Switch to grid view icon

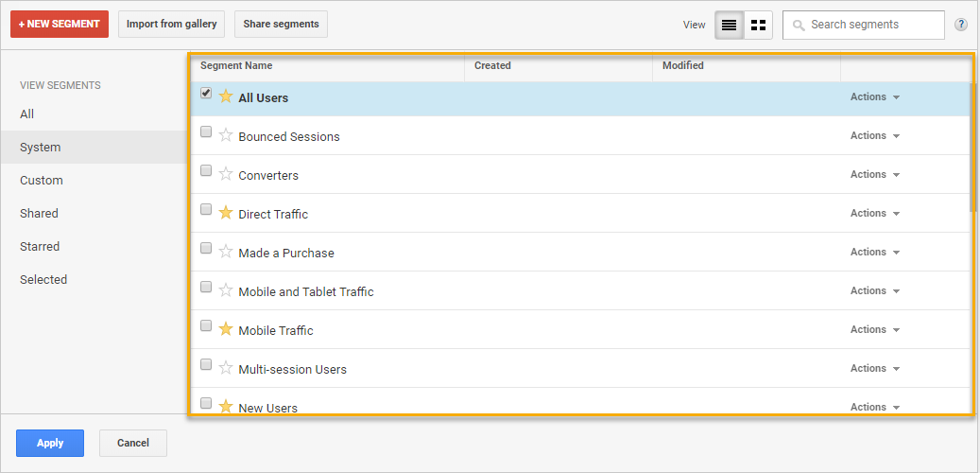758,25
